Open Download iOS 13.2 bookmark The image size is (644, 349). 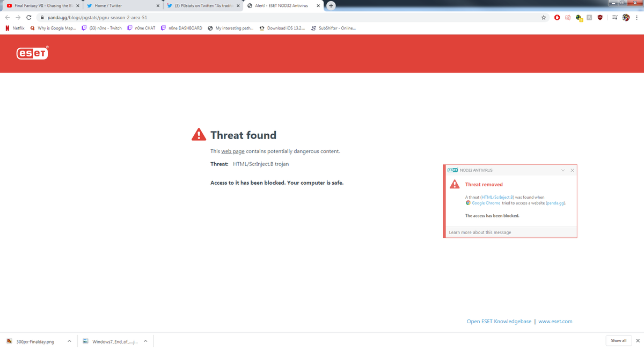tap(282, 28)
